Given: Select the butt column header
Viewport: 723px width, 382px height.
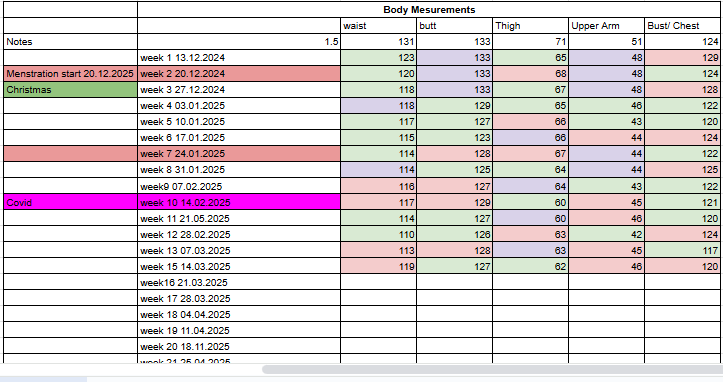Looking at the screenshot, I should pyautogui.click(x=455, y=26).
